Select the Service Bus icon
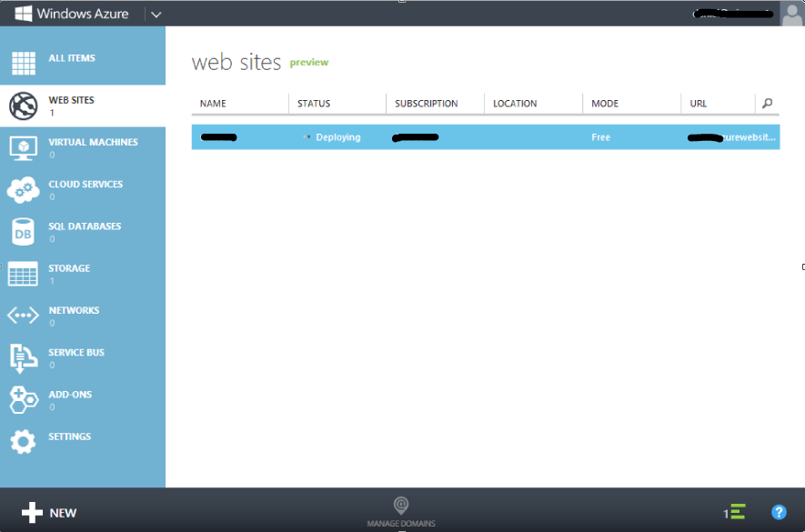 [x=23, y=358]
